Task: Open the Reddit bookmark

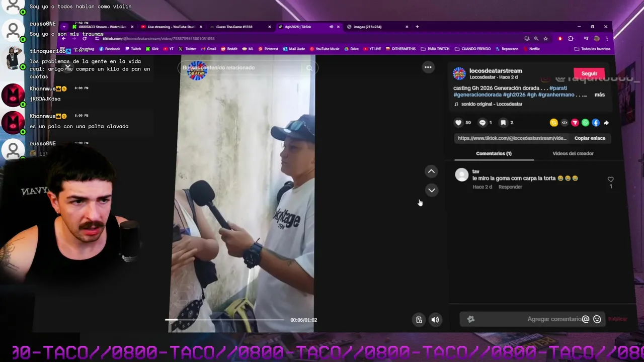Action: [x=229, y=49]
